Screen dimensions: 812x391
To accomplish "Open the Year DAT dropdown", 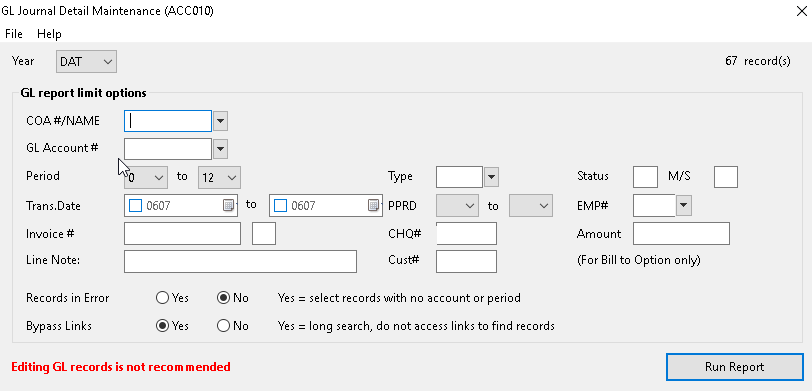I will click(x=86, y=62).
